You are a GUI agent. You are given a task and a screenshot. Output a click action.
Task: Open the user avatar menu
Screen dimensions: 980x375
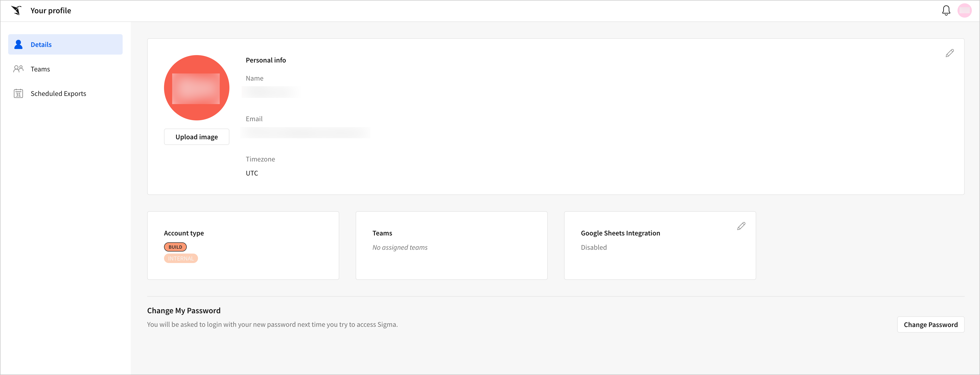click(x=964, y=11)
